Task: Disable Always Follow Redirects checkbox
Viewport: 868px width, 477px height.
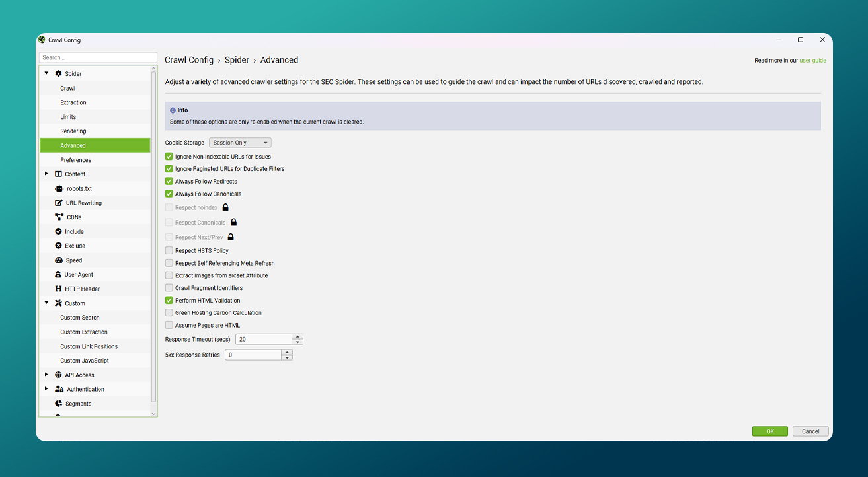Action: pos(169,182)
